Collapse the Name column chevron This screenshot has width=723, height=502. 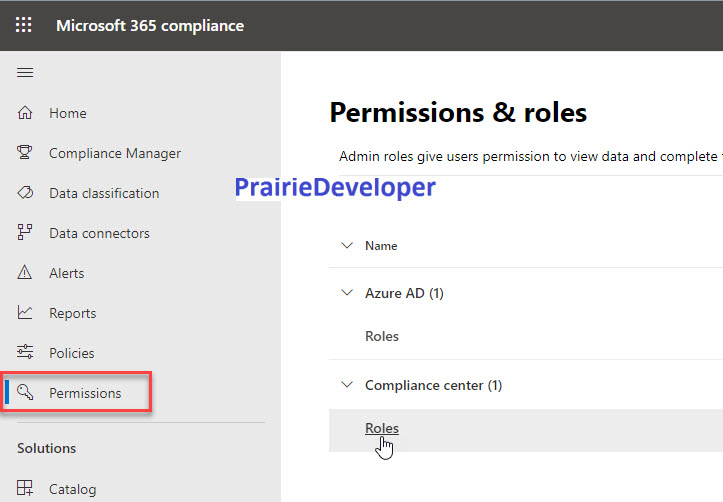tap(347, 245)
